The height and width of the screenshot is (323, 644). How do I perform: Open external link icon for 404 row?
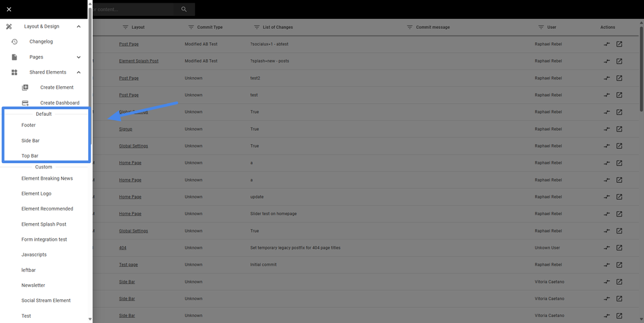point(619,248)
